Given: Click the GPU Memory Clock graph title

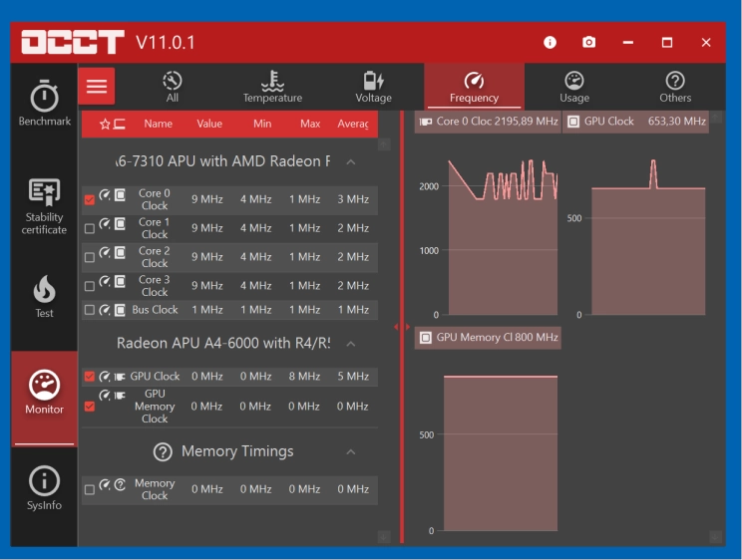Looking at the screenshot, I should tap(488, 338).
